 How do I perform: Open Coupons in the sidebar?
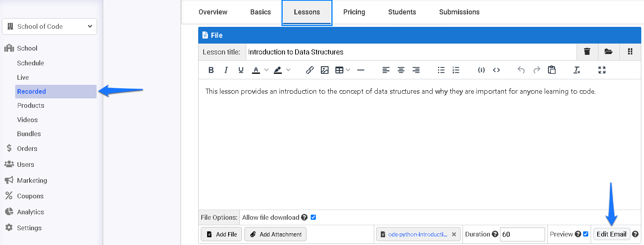coord(30,196)
